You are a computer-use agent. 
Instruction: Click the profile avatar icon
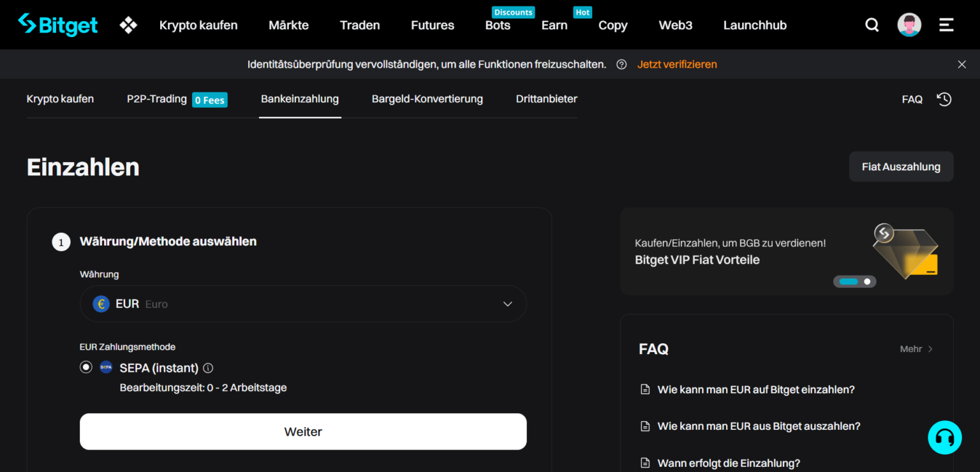(x=909, y=24)
